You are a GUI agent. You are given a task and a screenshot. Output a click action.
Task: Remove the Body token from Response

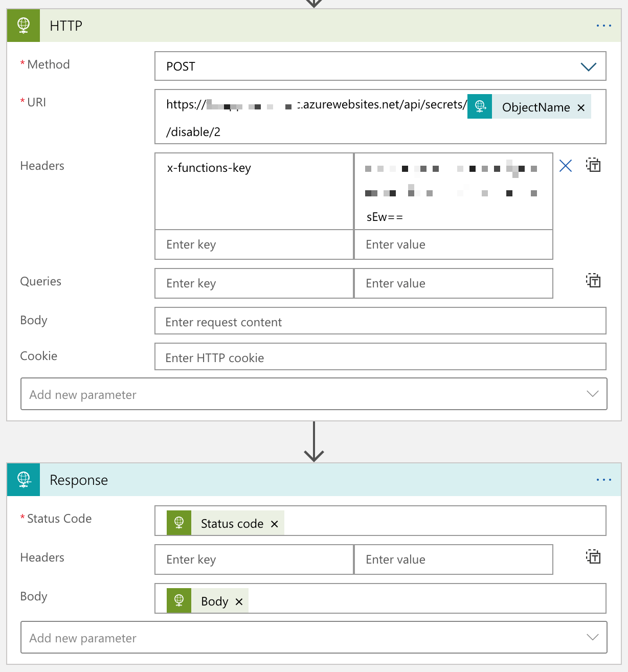point(238,601)
